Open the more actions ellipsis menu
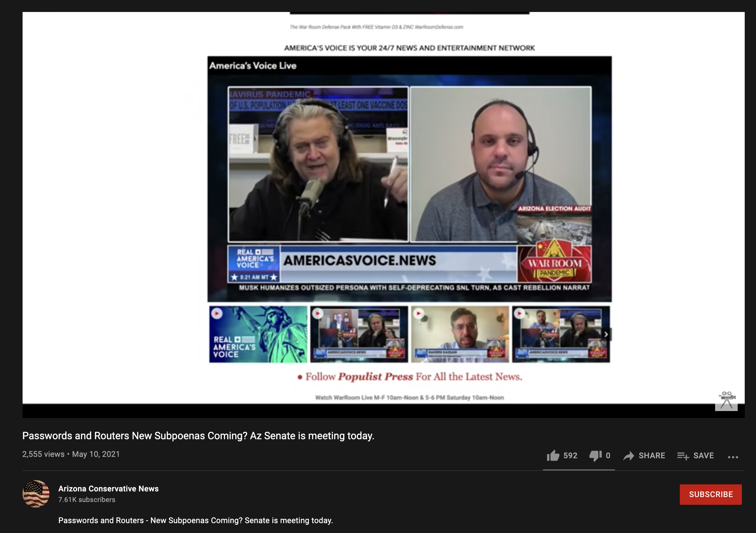The width and height of the screenshot is (756, 533). pyautogui.click(x=733, y=456)
